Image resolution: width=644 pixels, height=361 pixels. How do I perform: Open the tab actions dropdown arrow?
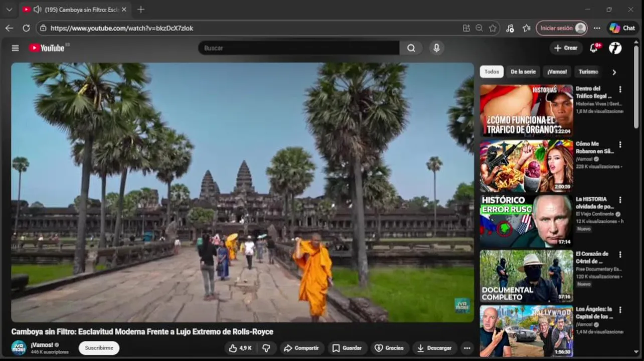click(9, 10)
